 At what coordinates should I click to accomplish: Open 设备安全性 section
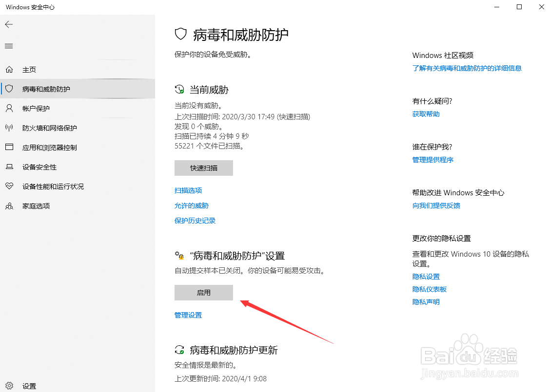[x=78, y=167]
